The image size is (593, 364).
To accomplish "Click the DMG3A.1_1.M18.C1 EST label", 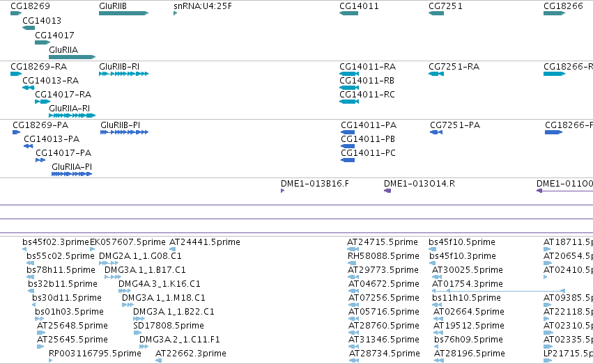I will pyautogui.click(x=164, y=298).
